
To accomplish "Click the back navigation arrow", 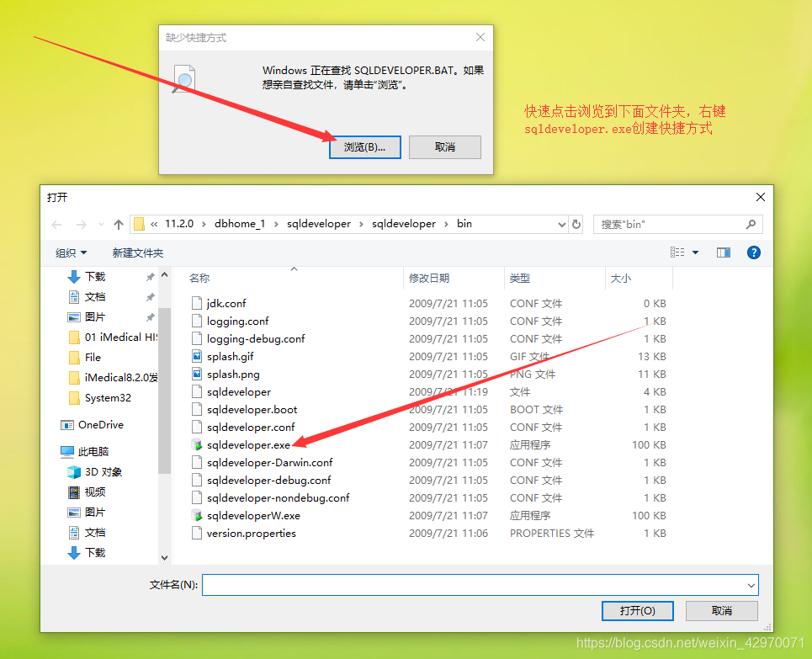I will tap(57, 225).
